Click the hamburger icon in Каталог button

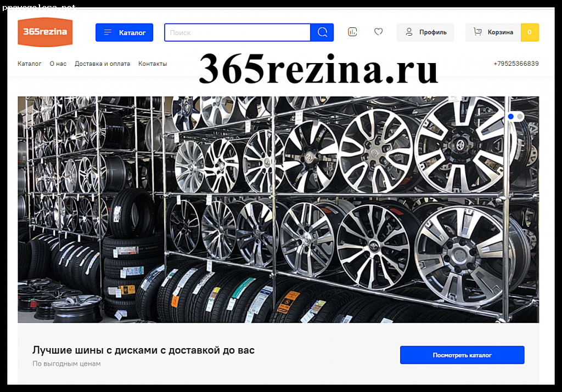point(108,32)
